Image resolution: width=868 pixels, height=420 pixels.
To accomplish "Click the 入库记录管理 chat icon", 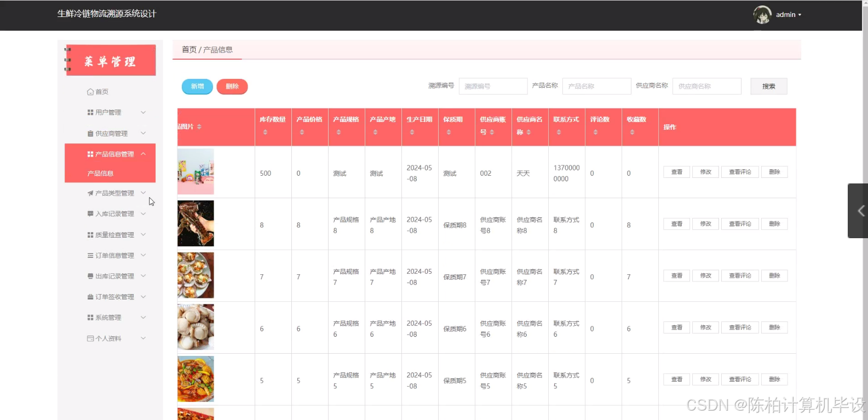I will pyautogui.click(x=90, y=214).
